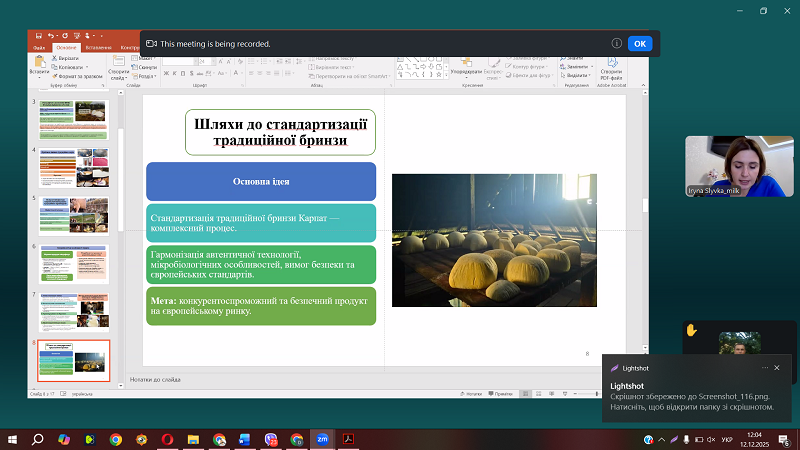
Task: Select slide 4 thumbnail
Action: (74, 167)
